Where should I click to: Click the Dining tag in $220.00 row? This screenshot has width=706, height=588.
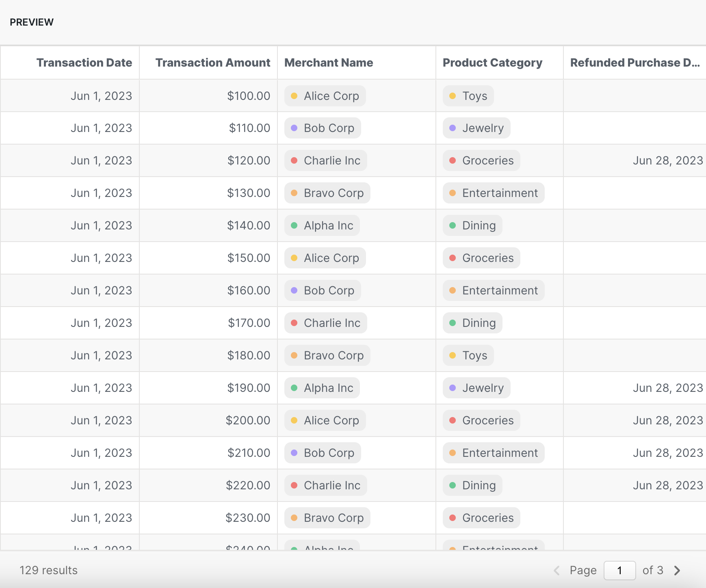(x=472, y=486)
